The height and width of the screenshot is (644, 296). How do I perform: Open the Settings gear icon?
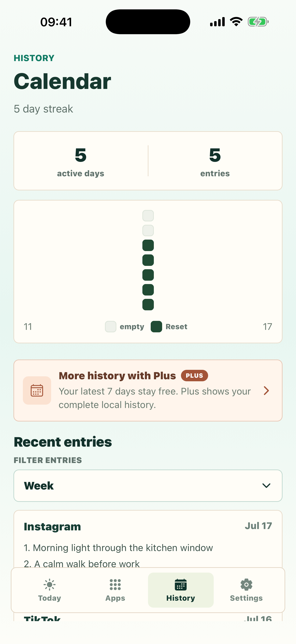246,584
